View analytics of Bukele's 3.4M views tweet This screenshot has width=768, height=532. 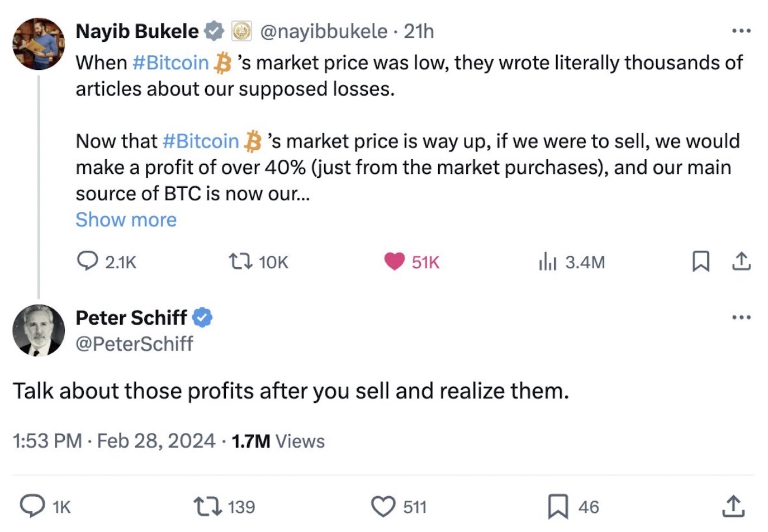click(x=548, y=261)
